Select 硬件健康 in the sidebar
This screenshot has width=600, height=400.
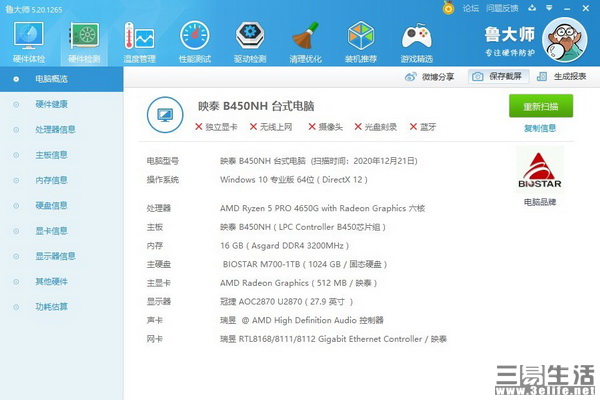click(x=52, y=104)
